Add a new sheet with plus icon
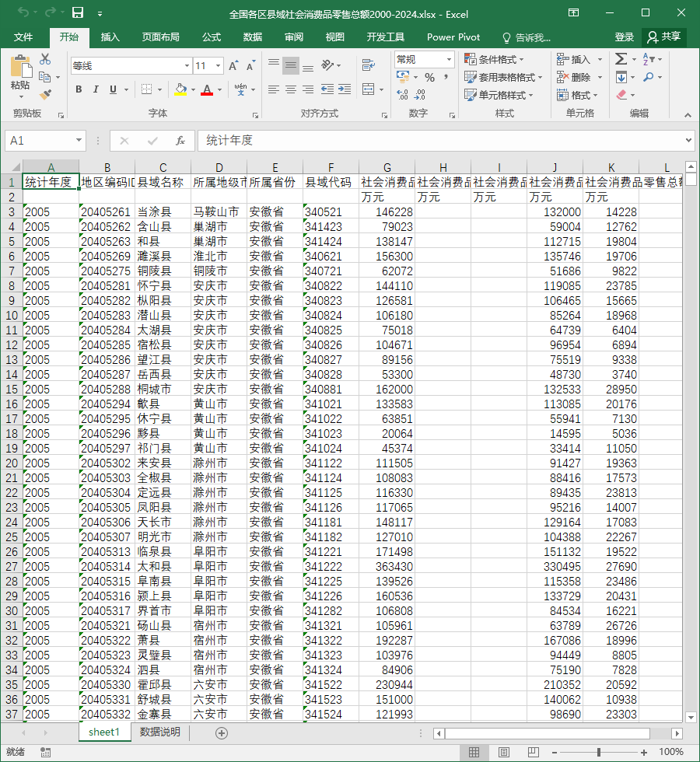Screen dimensions: 700x762 (x=222, y=732)
